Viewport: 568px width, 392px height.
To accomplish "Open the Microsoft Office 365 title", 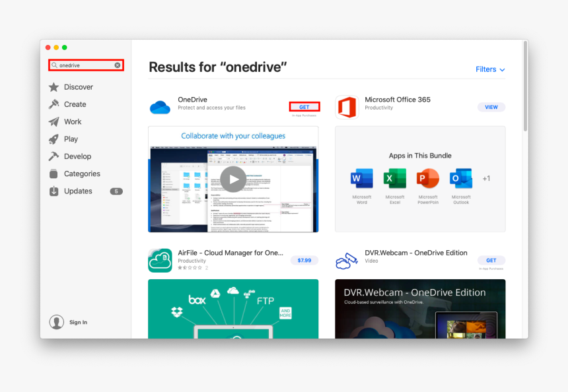I will pos(398,100).
